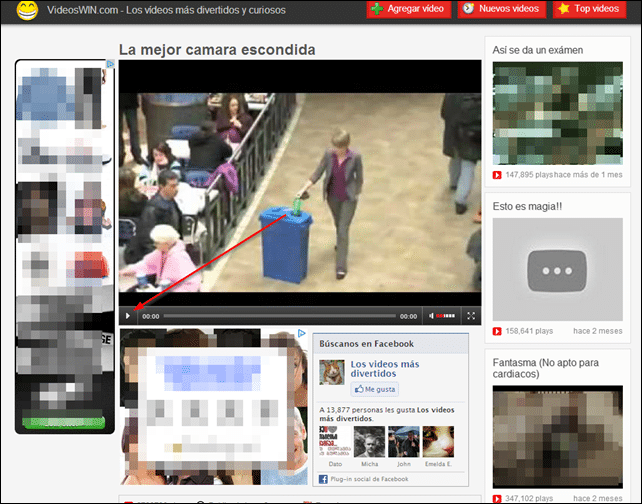Open John's Facebook profile picture
This screenshot has height=504, width=642.
click(404, 442)
